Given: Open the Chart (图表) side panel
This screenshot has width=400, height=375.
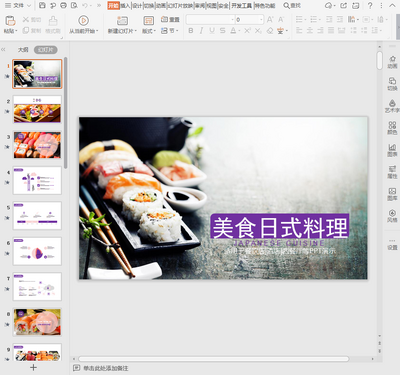Looking at the screenshot, I should (392, 150).
